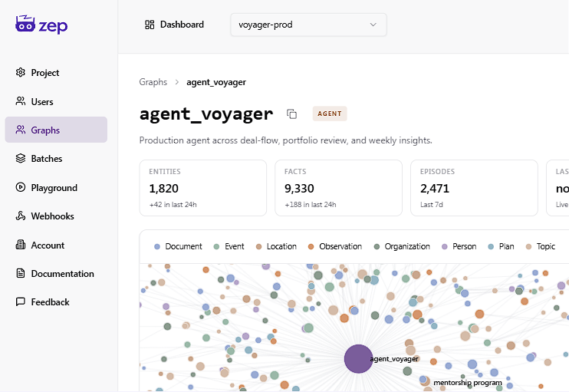Open the Feedback page

[56, 302]
